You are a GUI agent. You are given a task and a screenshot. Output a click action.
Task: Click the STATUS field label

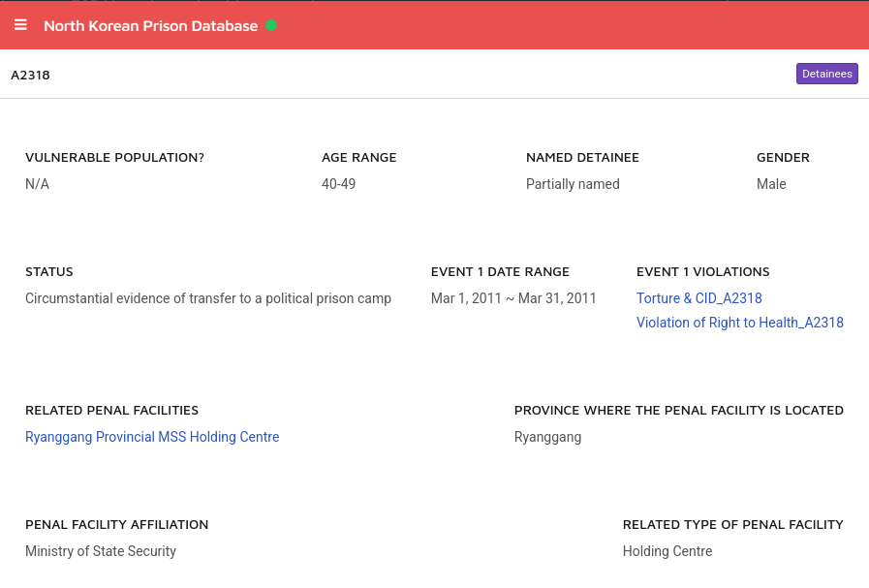click(49, 271)
